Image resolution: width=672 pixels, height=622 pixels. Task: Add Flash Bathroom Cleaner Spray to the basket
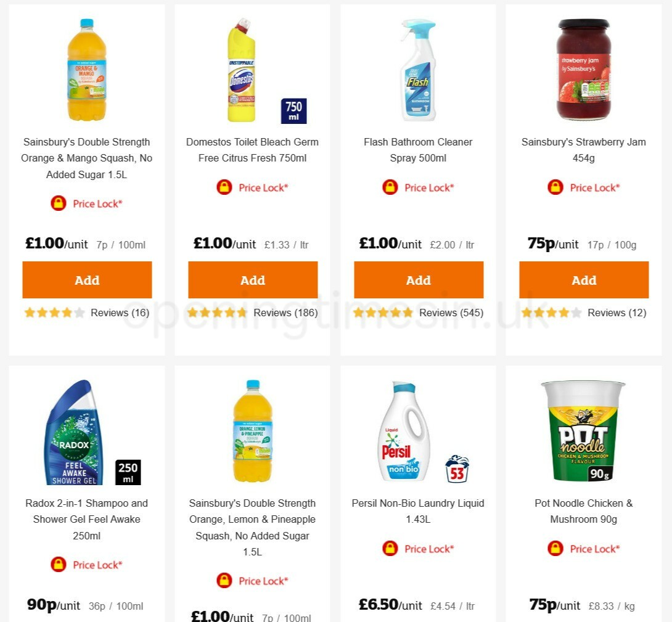click(x=418, y=280)
